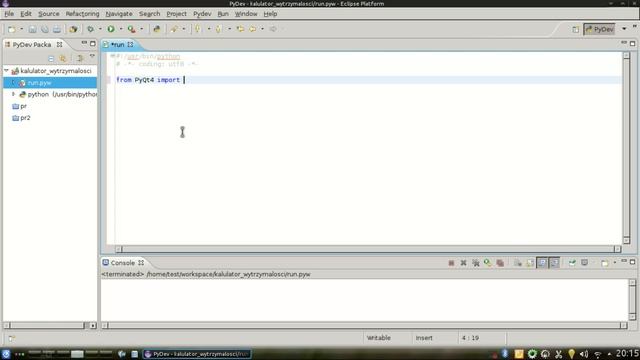Click the editor horizontal scrollbar
The height and width of the screenshot is (360, 640).
pyautogui.click(x=368, y=249)
